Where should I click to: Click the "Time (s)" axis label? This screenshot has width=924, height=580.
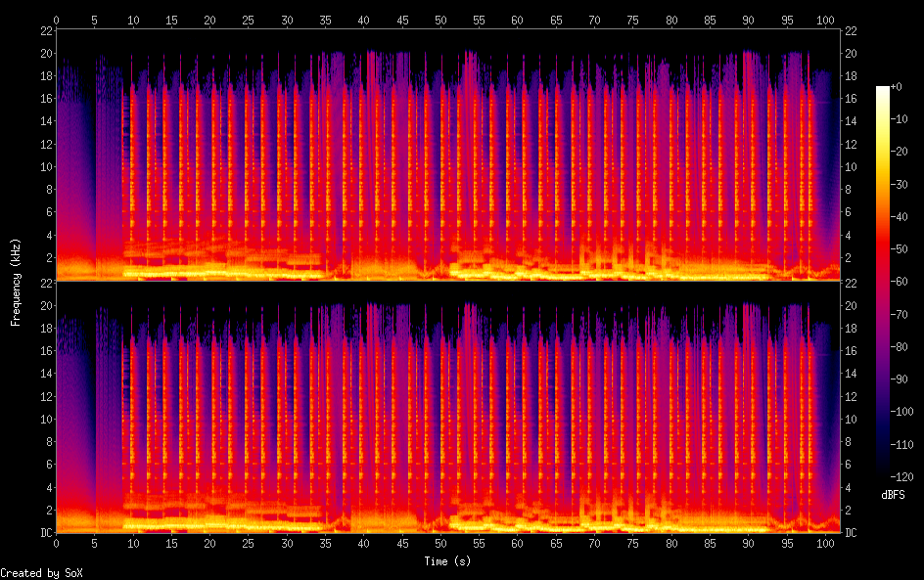click(x=448, y=561)
